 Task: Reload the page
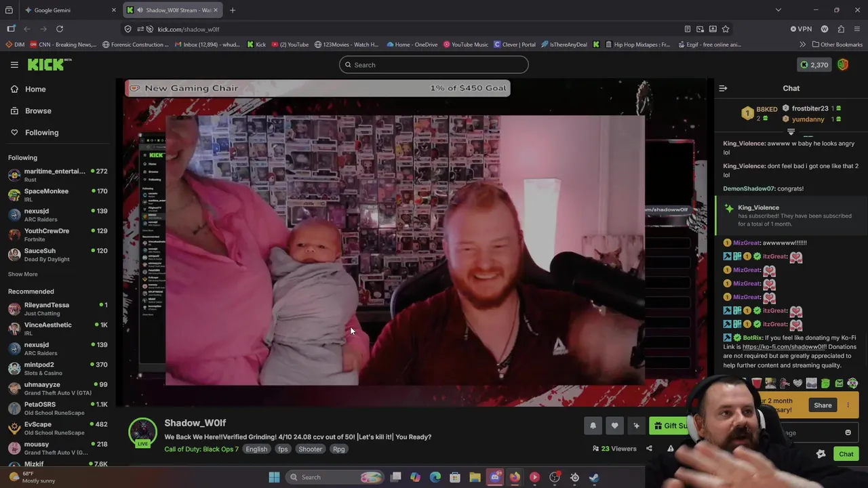pos(60,29)
